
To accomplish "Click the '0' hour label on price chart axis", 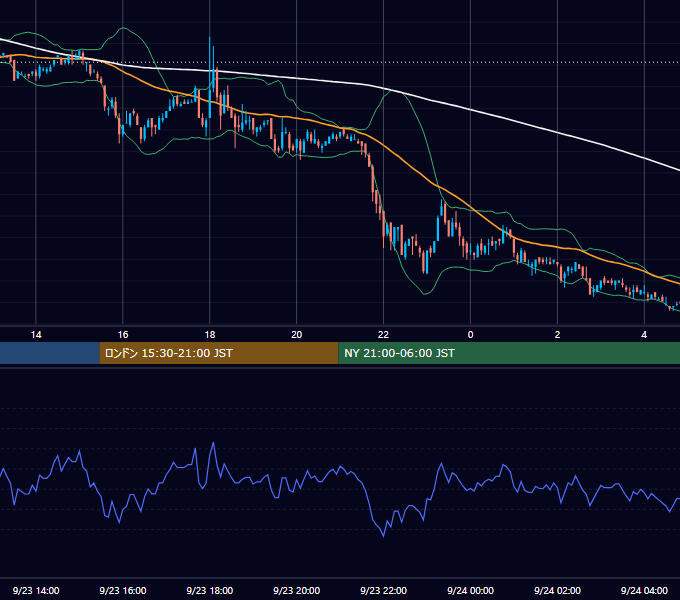I will point(471,334).
